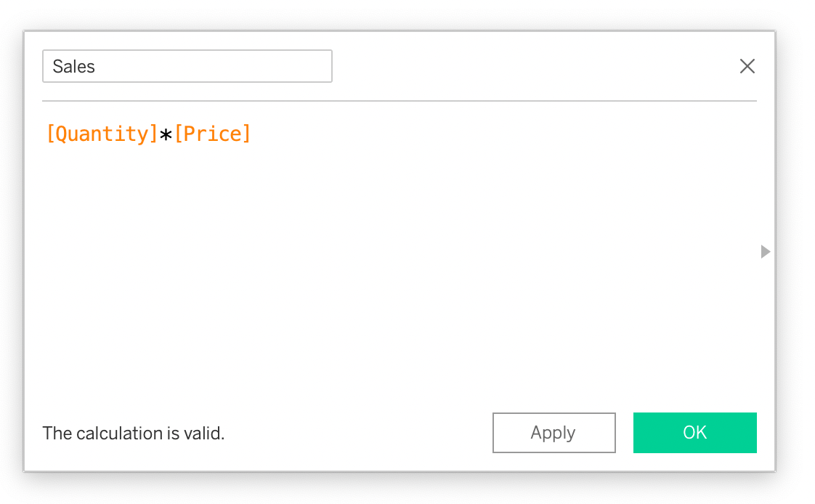This screenshot has height=504, width=815.
Task: Click the "The calculation is valid." message
Action: (x=134, y=434)
